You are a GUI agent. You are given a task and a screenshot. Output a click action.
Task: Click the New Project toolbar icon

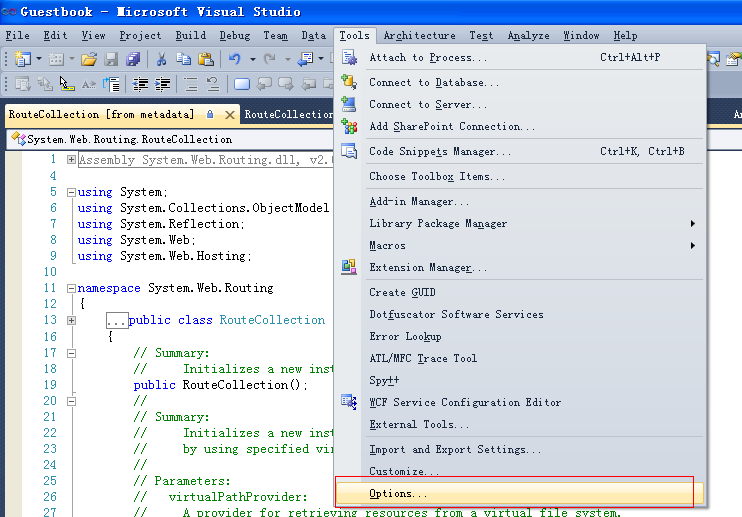pyautogui.click(x=23, y=59)
